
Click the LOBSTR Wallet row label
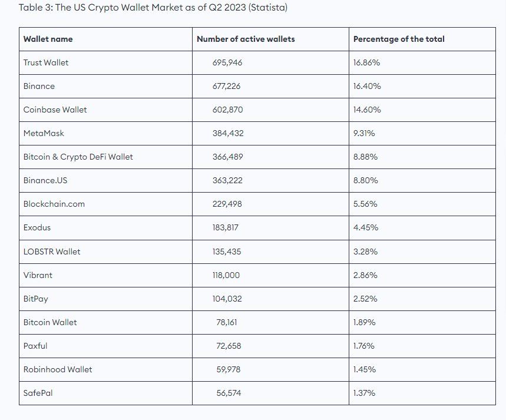tap(52, 252)
